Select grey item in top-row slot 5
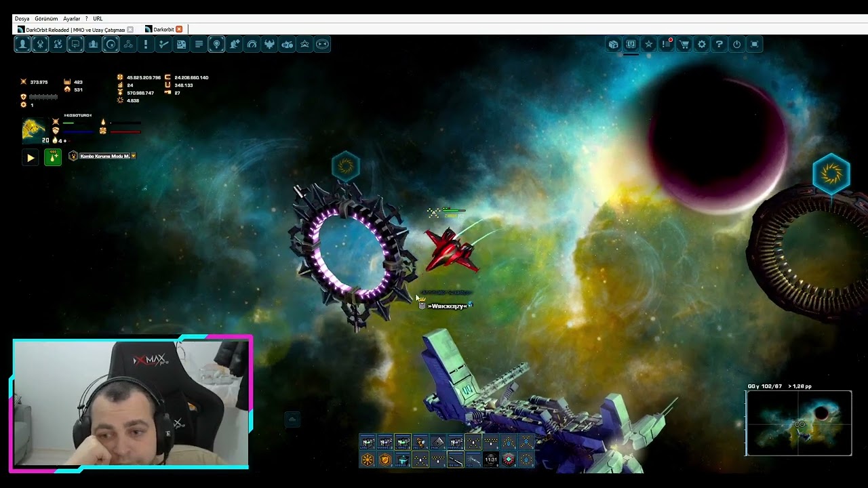 [438, 442]
